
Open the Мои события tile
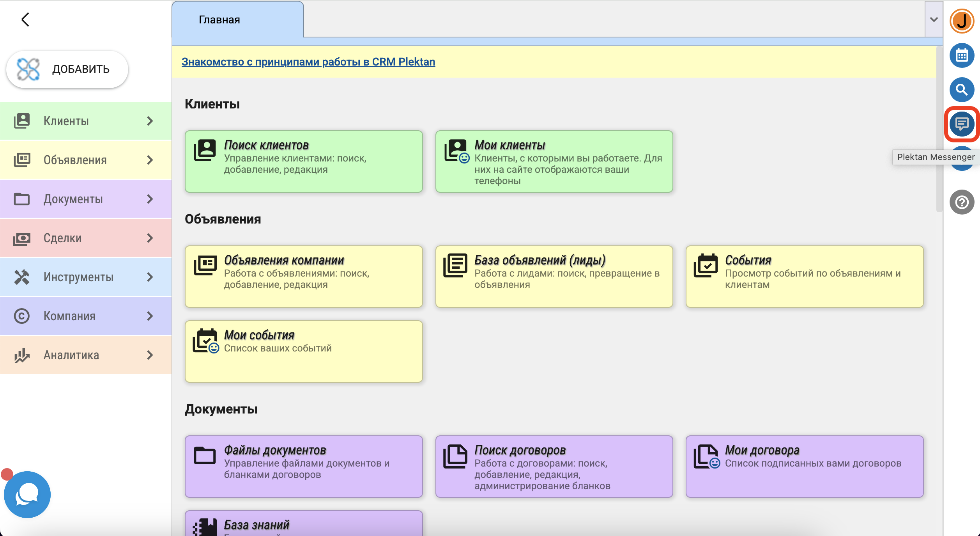303,351
